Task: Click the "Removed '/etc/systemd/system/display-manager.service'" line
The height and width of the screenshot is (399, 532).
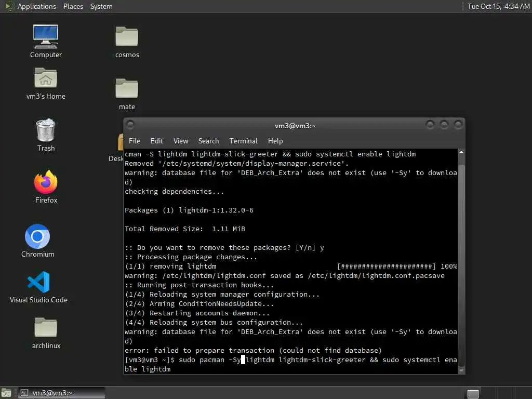Action: [236, 164]
